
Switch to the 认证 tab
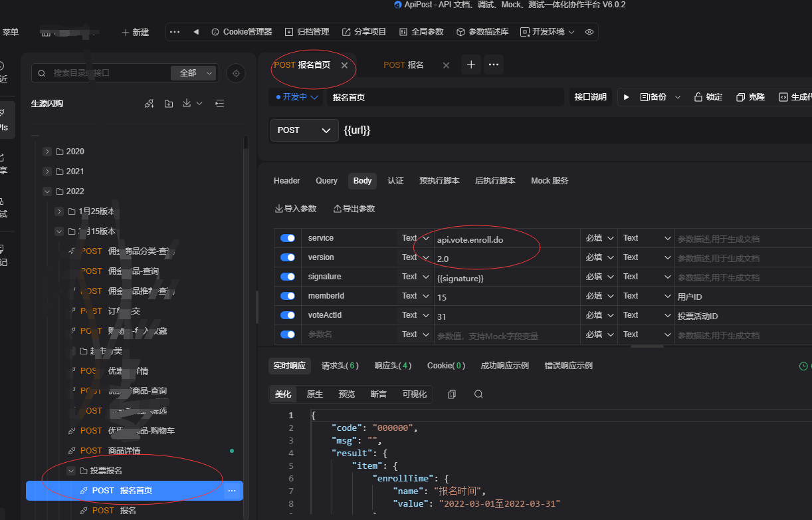[x=396, y=181]
